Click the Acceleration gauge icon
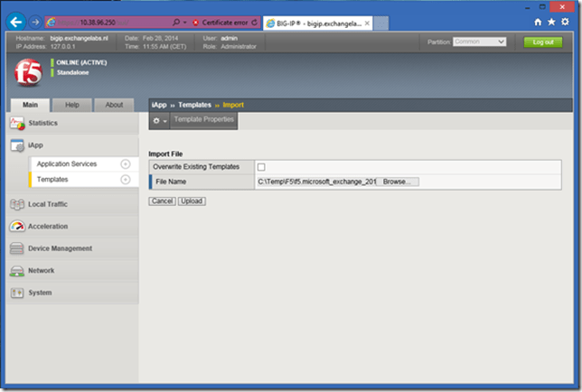Image resolution: width=582 pixels, height=392 pixels. pyautogui.click(x=17, y=227)
